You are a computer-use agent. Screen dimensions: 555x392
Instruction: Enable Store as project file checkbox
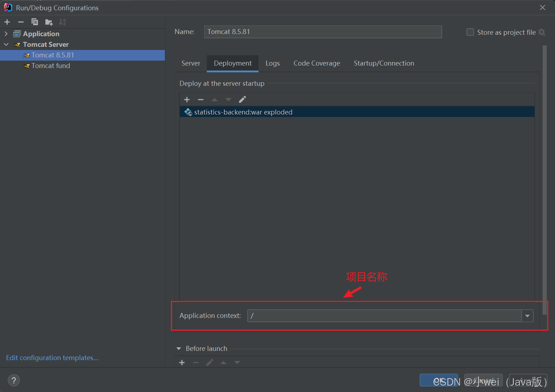(x=470, y=32)
